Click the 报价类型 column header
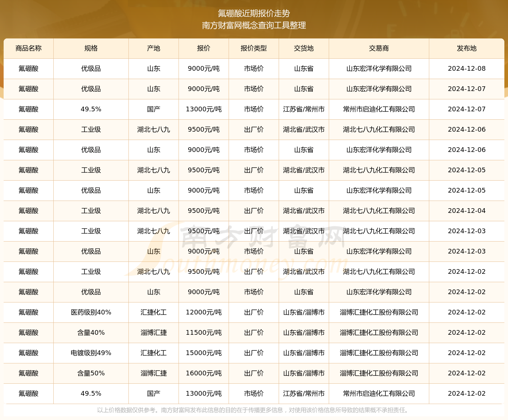The width and height of the screenshot is (508, 420). point(254,48)
